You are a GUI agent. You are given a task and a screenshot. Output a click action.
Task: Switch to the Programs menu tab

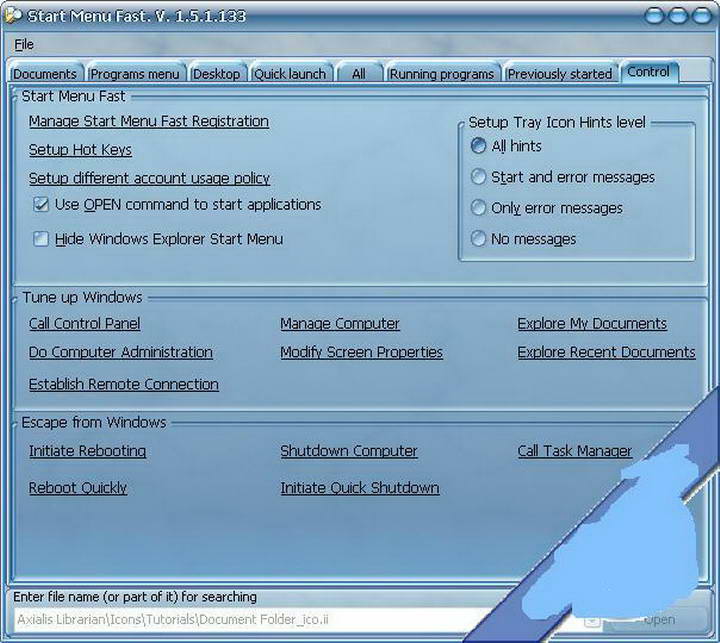[135, 74]
